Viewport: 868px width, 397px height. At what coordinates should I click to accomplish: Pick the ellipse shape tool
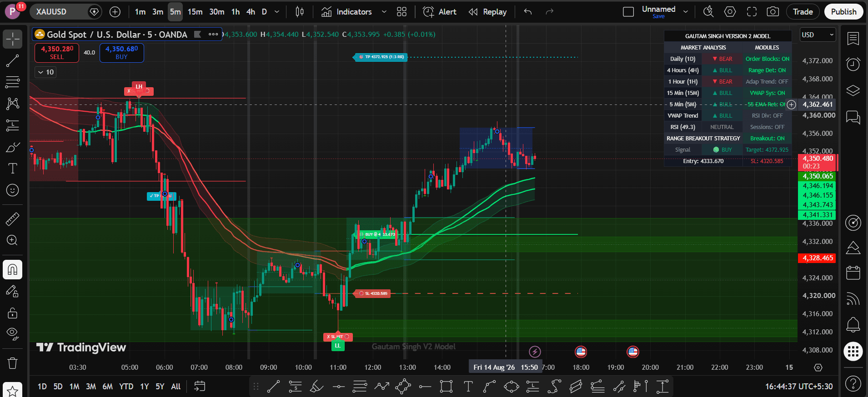511,387
